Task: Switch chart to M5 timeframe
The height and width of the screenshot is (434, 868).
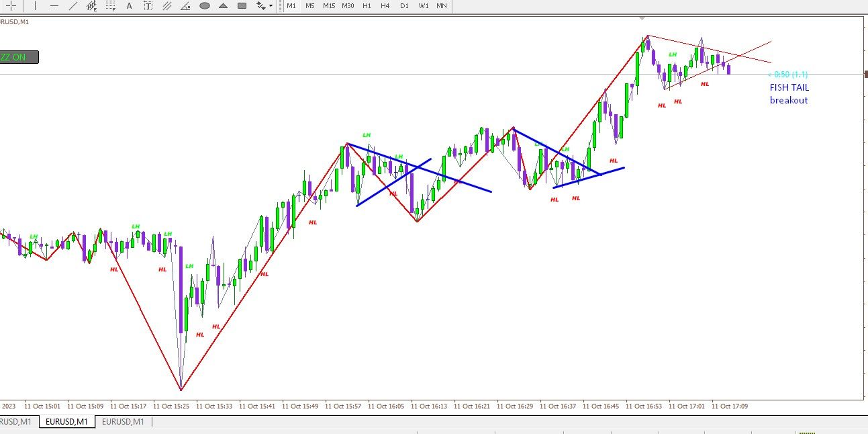Action: (x=310, y=5)
